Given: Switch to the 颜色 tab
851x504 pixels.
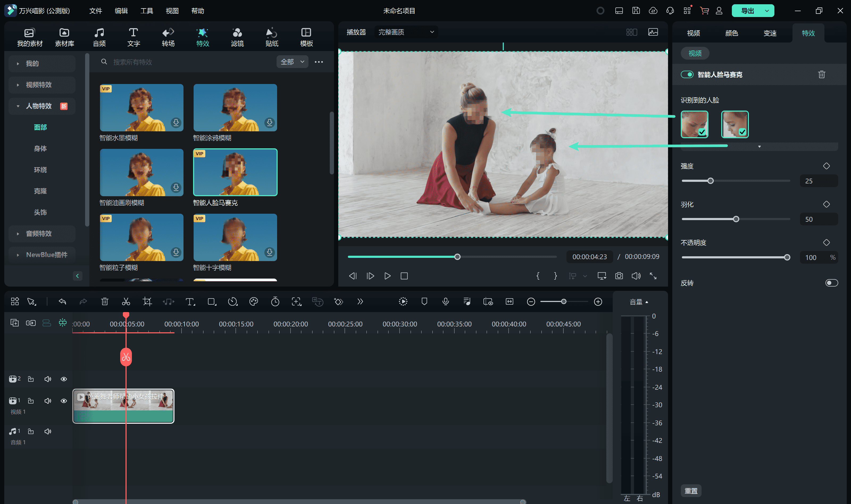Looking at the screenshot, I should point(731,33).
